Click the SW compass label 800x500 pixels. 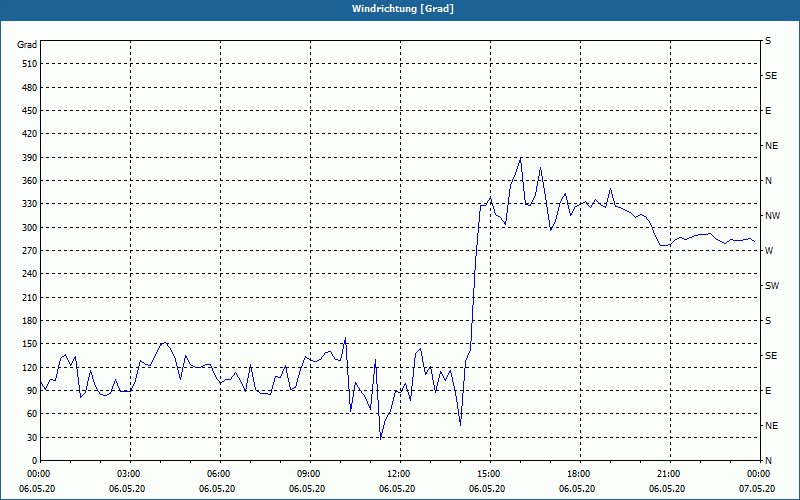pyautogui.click(x=772, y=286)
